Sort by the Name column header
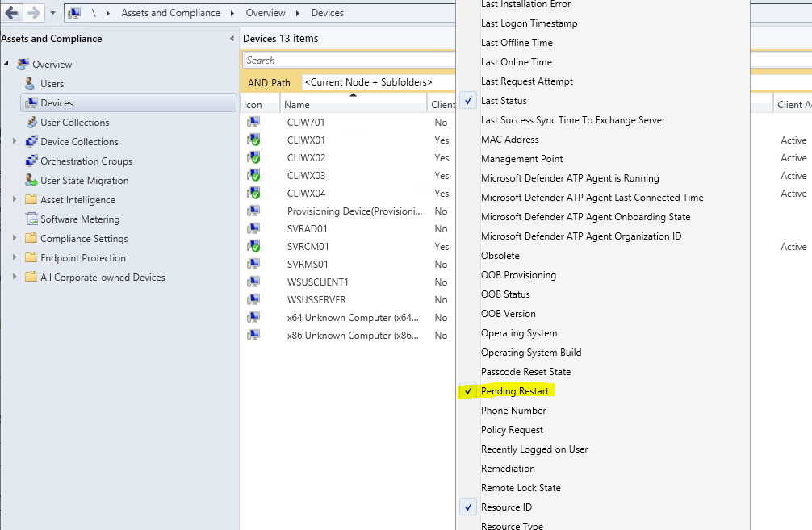This screenshot has height=530, width=812. [354, 104]
